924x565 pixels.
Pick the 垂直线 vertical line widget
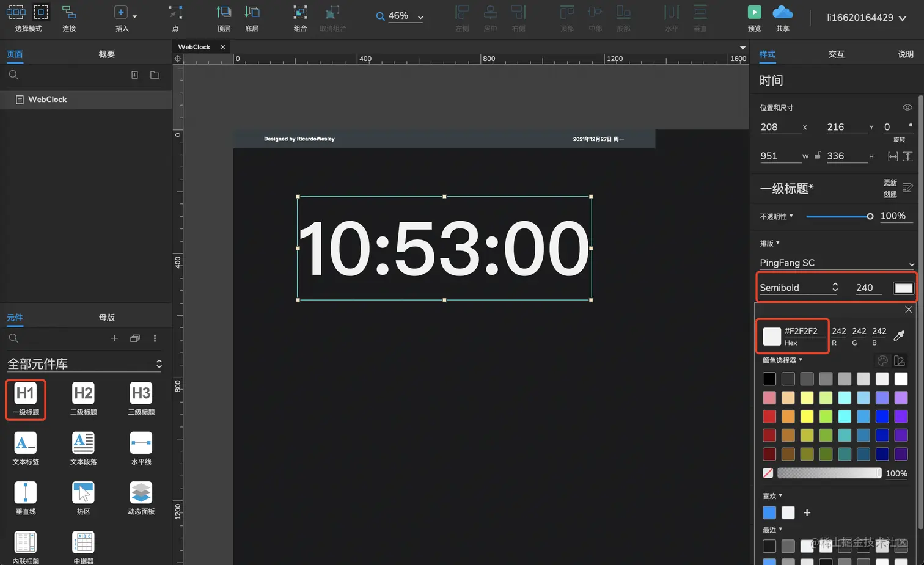tap(26, 498)
